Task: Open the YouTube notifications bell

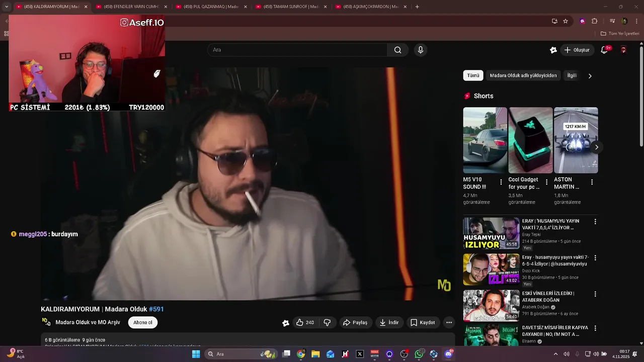Action: [x=604, y=50]
